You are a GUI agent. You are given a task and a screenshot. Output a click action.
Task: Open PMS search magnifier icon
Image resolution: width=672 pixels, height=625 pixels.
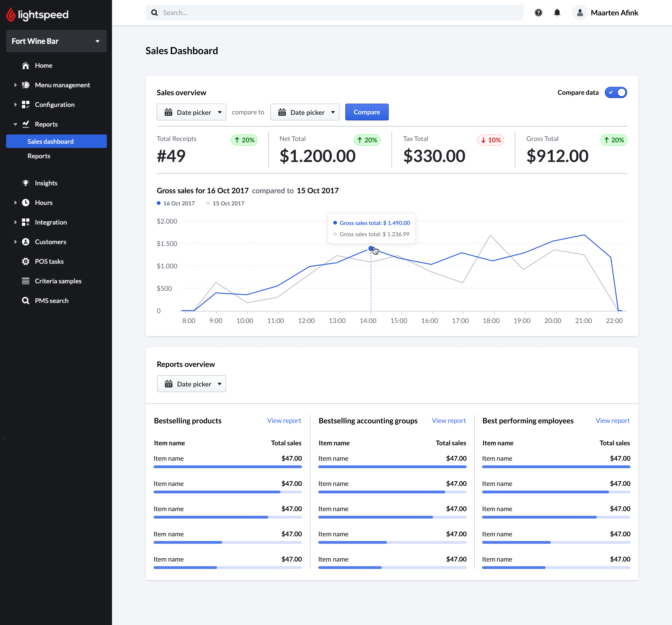pos(26,300)
